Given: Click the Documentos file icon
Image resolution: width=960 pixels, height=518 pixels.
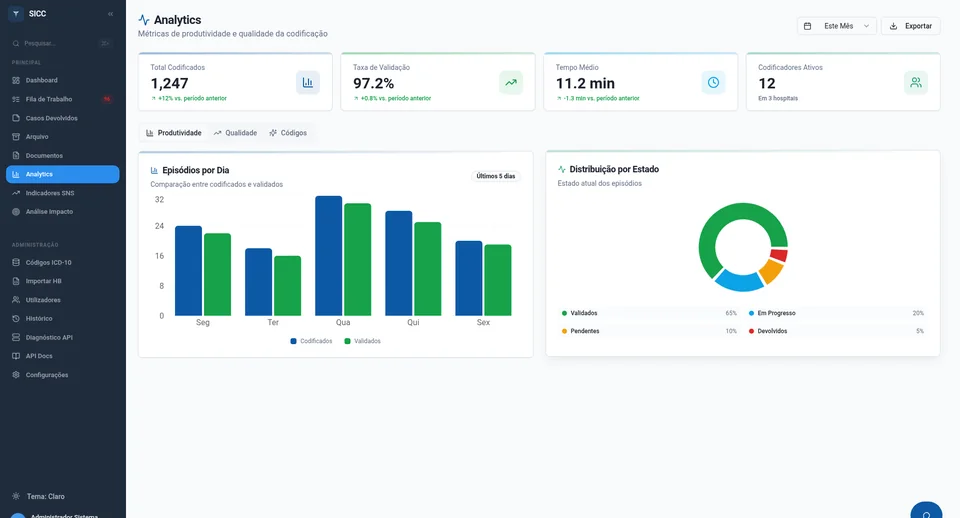Looking at the screenshot, I should [x=16, y=156].
